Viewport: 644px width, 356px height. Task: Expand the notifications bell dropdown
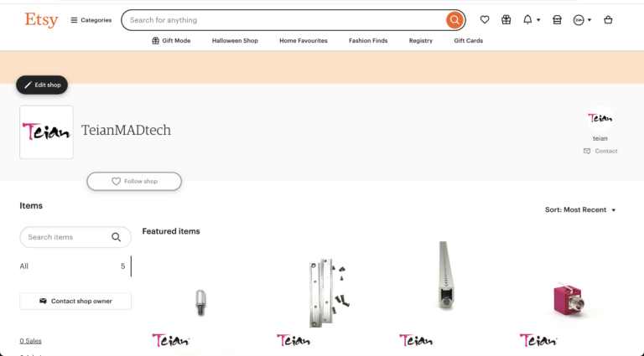pos(532,20)
